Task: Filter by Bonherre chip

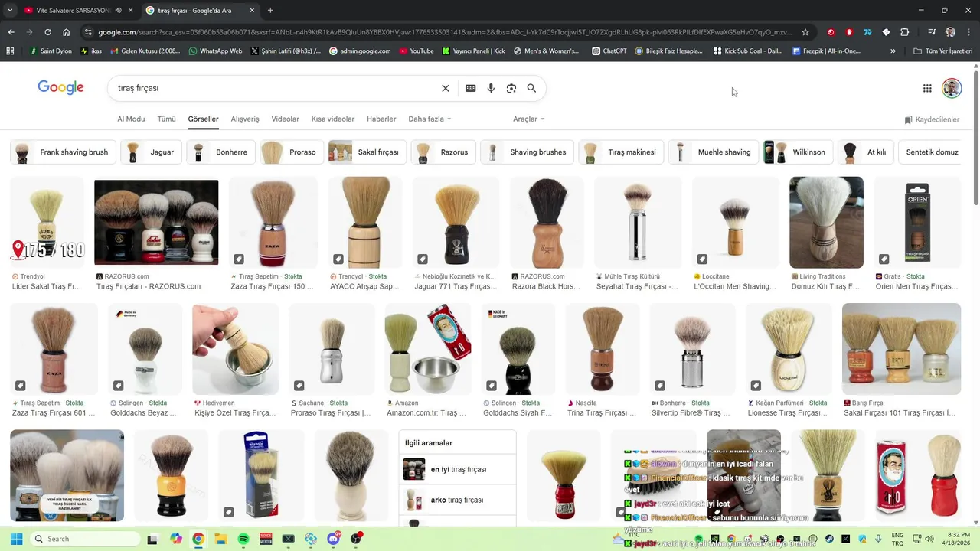Action: pyautogui.click(x=220, y=152)
